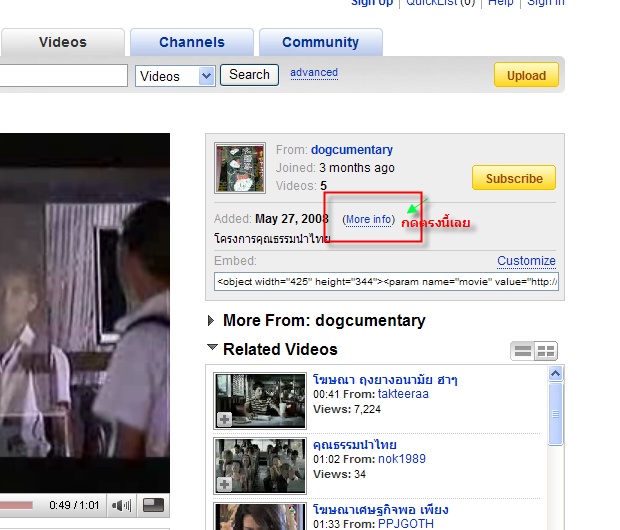The width and height of the screenshot is (620, 530).
Task: Open the Videos search category dropdown
Action: [175, 76]
